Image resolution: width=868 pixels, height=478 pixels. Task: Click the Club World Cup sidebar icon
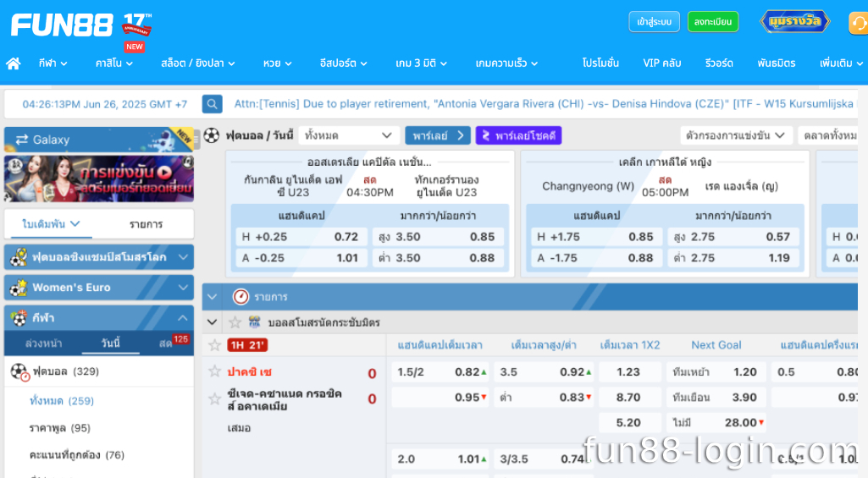pyautogui.click(x=19, y=256)
